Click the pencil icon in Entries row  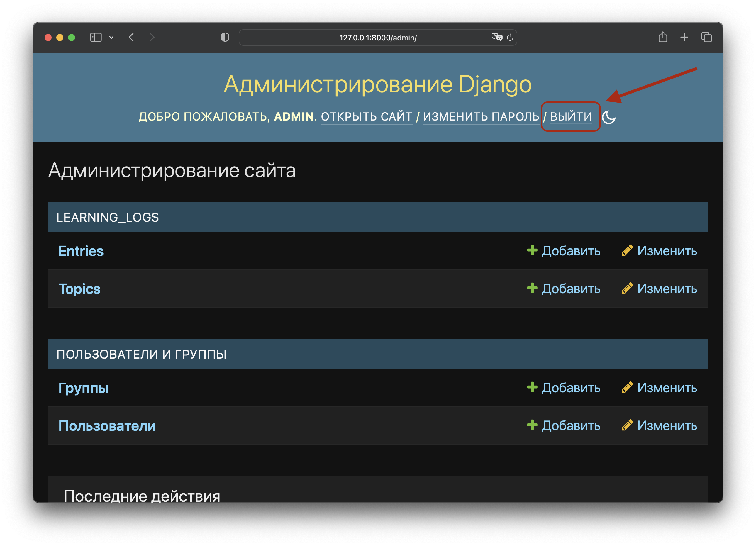point(627,251)
